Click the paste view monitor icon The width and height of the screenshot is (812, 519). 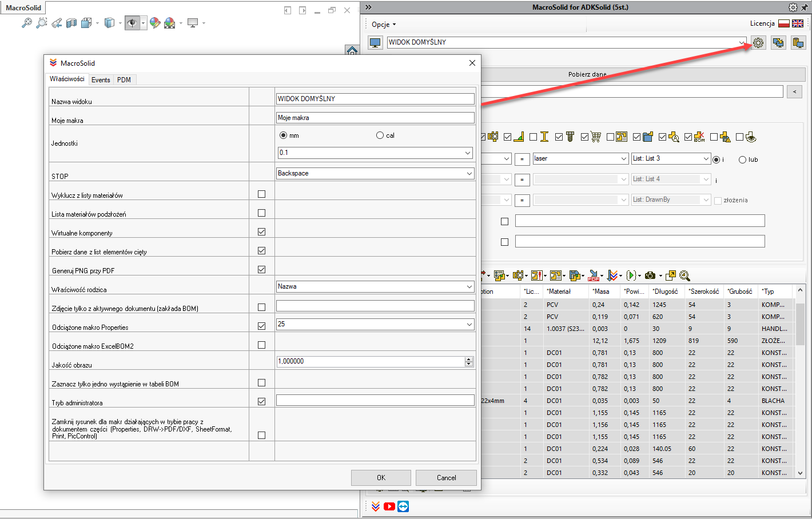pos(798,42)
